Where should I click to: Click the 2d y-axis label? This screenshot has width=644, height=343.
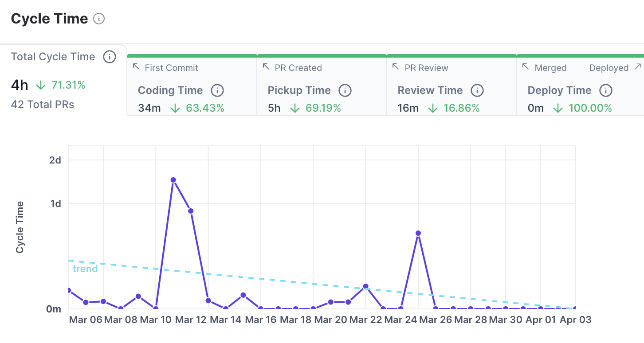pyautogui.click(x=55, y=160)
